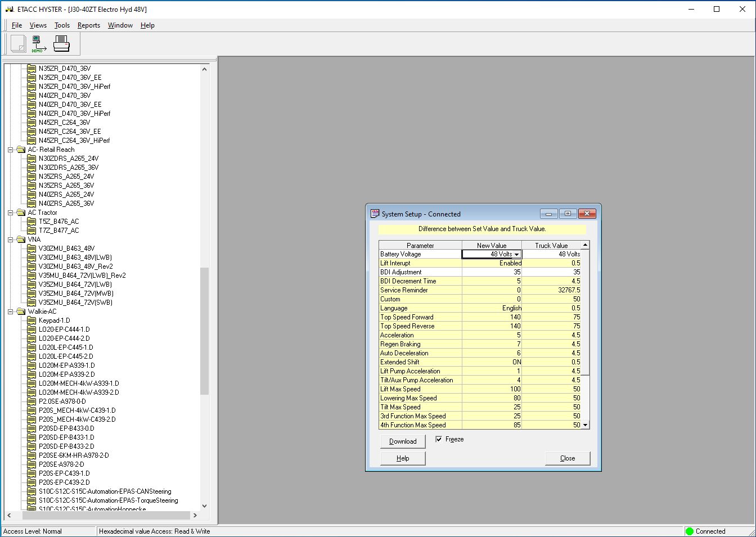Click the AC Tractor folder icon
The height and width of the screenshot is (537, 756).
pos(21,213)
